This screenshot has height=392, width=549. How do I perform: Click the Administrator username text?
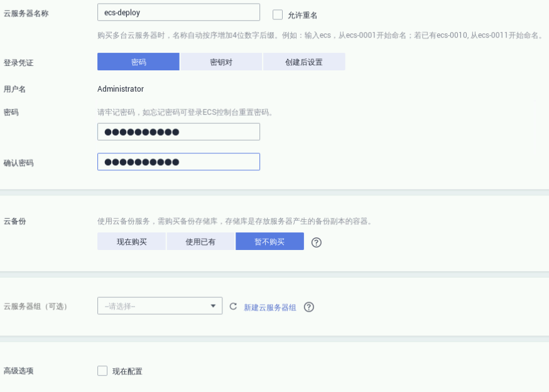pos(121,89)
